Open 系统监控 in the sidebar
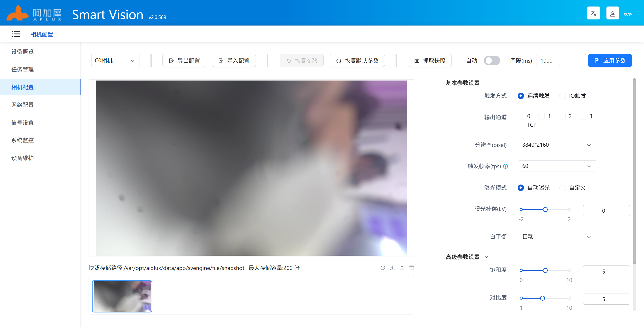Image resolution: width=644 pixels, height=327 pixels. click(23, 140)
